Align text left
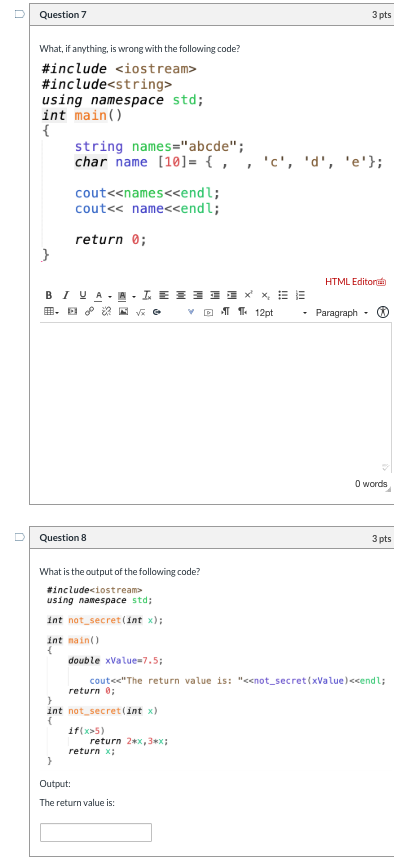This screenshot has height=868, width=394. click(x=164, y=295)
